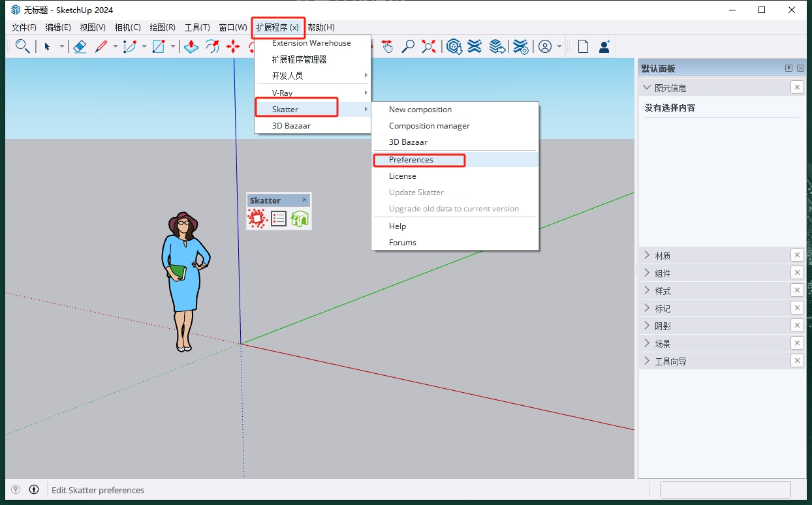812x505 pixels.
Task: Click Help in the Skatter submenu
Action: (455, 226)
